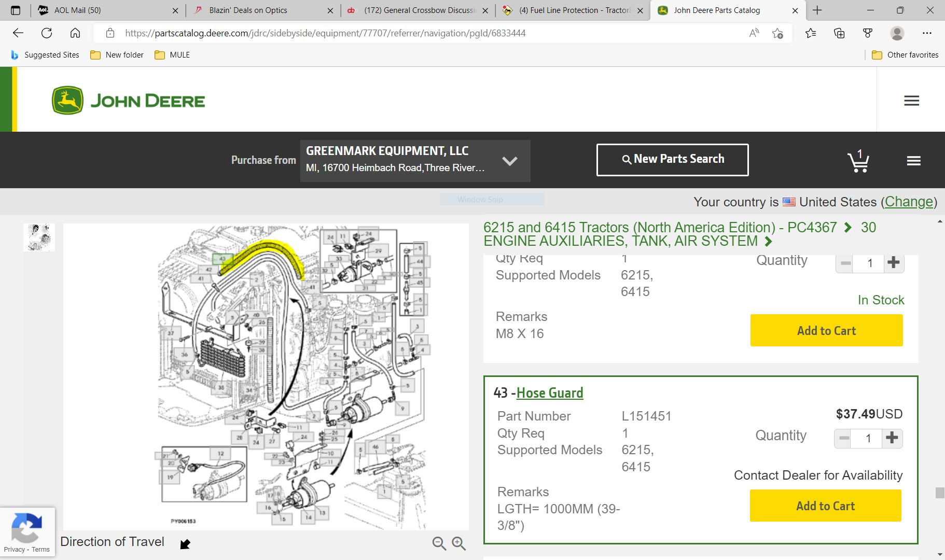View site information lock icon
Image resolution: width=945 pixels, height=560 pixels.
point(110,33)
